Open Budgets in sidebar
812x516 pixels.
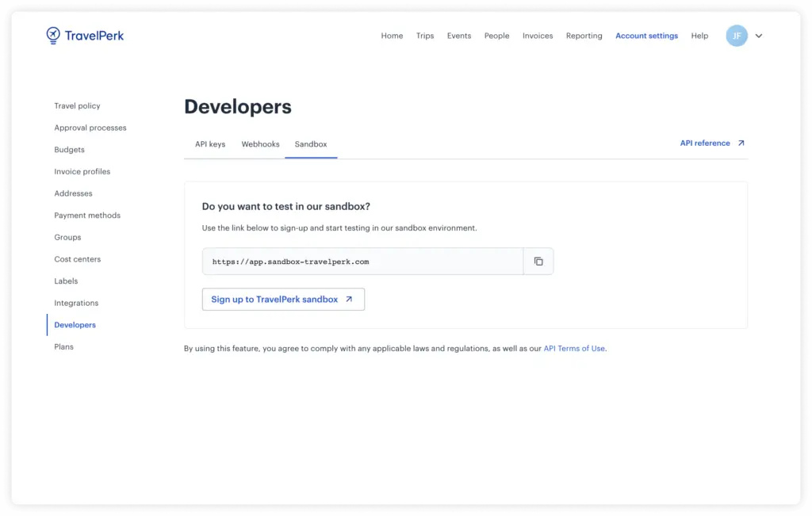click(70, 150)
